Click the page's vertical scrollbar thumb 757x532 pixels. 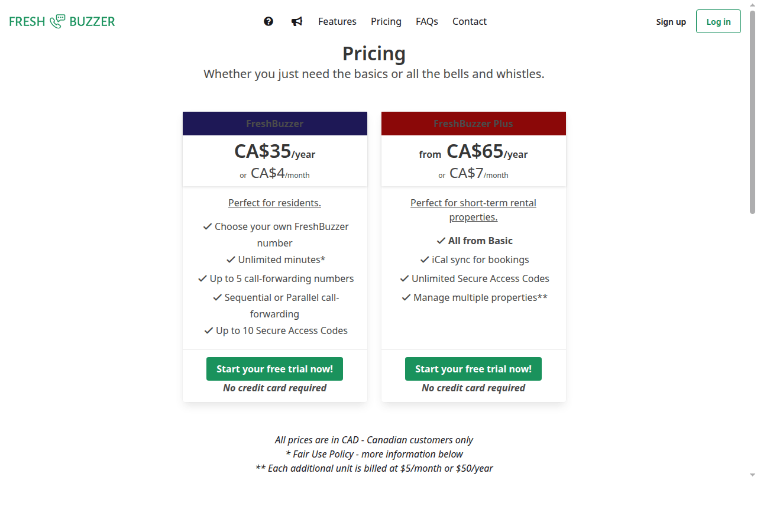click(752, 112)
